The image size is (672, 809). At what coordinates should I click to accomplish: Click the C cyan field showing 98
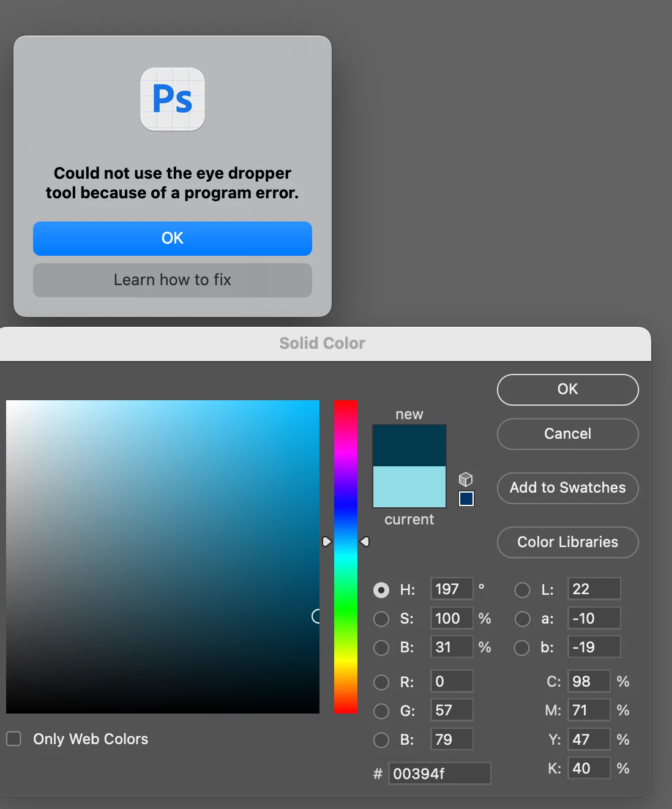(x=589, y=681)
